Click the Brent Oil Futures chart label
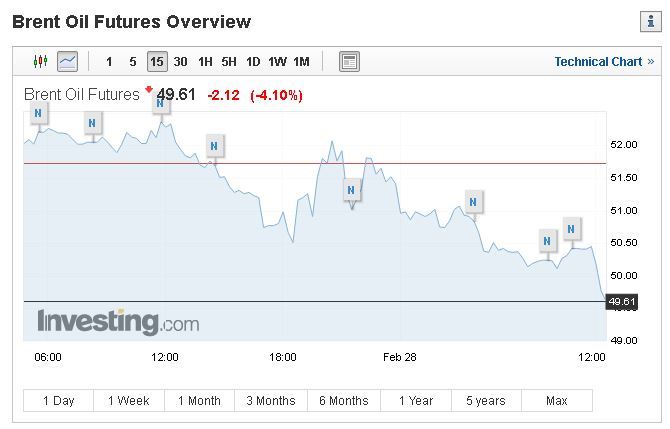The width and height of the screenshot is (670, 429). click(82, 95)
